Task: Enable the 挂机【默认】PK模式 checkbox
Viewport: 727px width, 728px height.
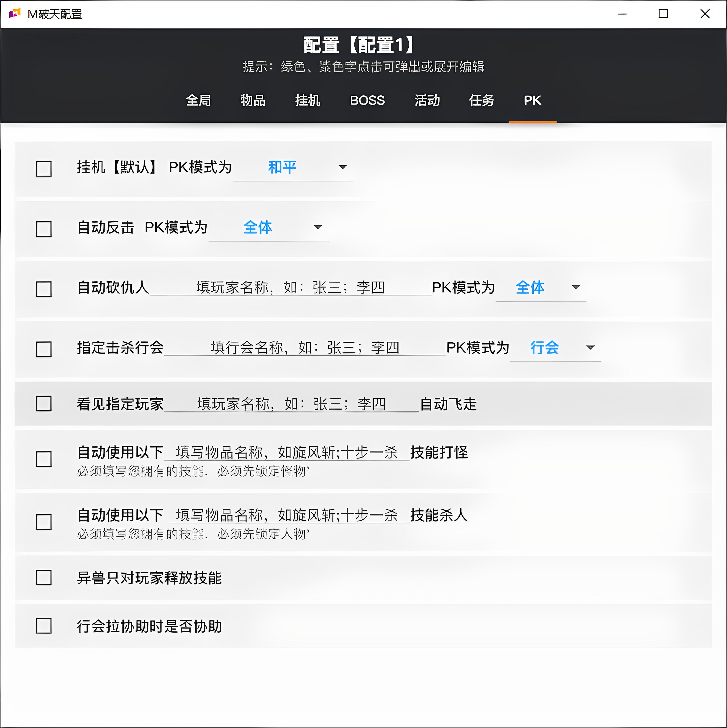Action: [x=44, y=168]
